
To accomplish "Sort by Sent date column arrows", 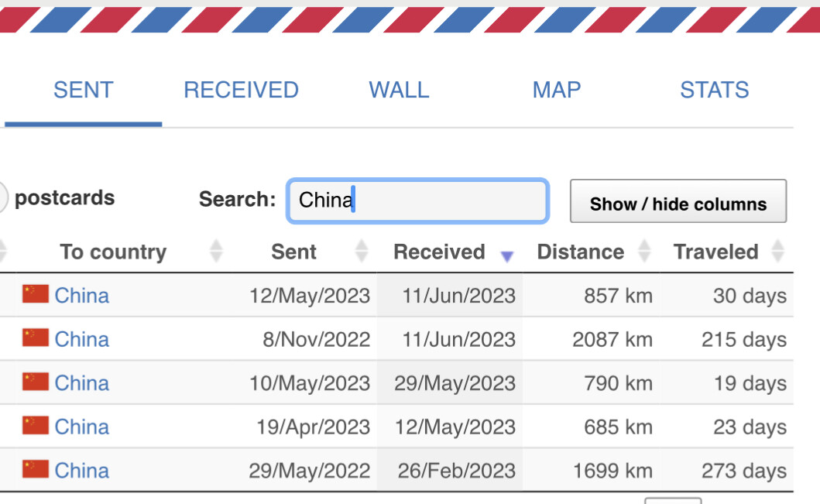I will (x=362, y=251).
